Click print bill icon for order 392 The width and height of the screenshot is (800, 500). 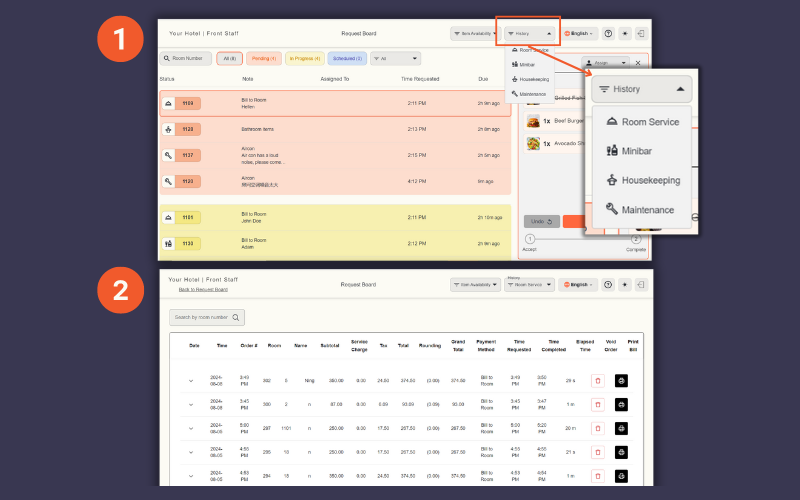[621, 380]
